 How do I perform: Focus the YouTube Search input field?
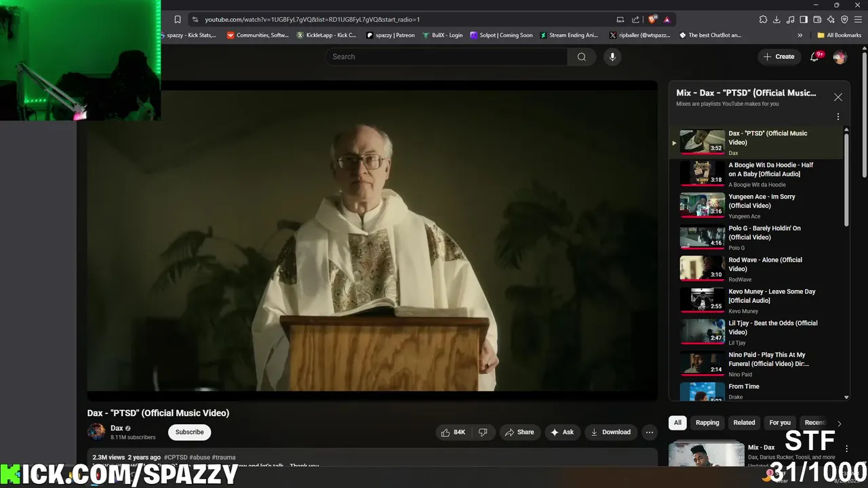446,57
